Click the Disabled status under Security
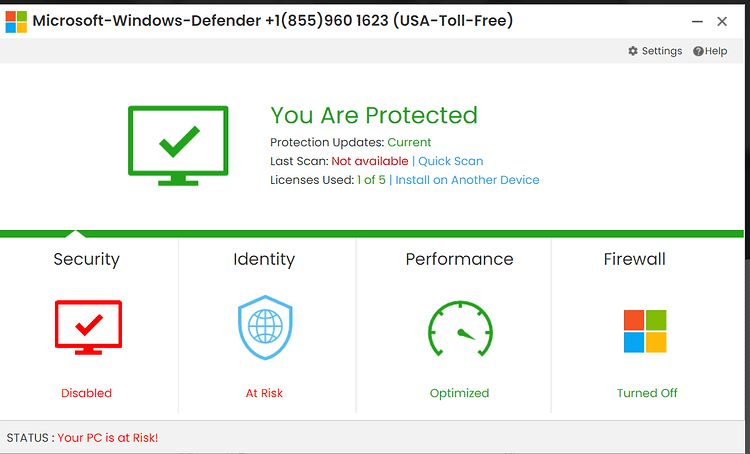 (x=87, y=393)
